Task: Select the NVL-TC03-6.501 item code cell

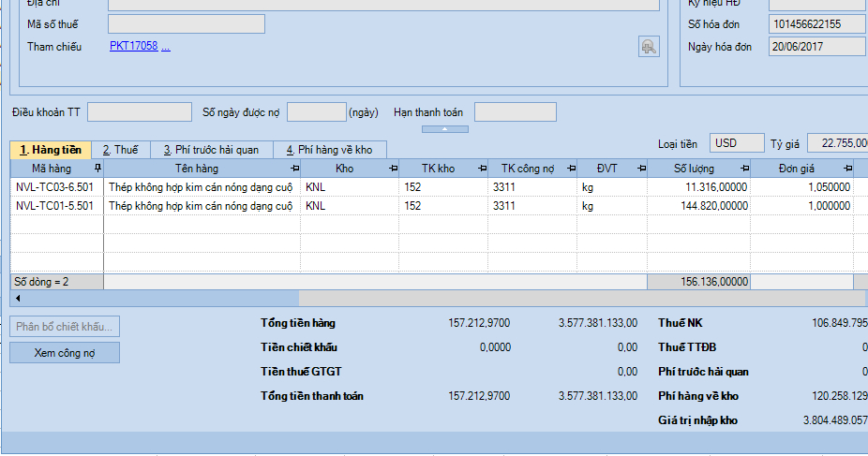Action: point(55,186)
